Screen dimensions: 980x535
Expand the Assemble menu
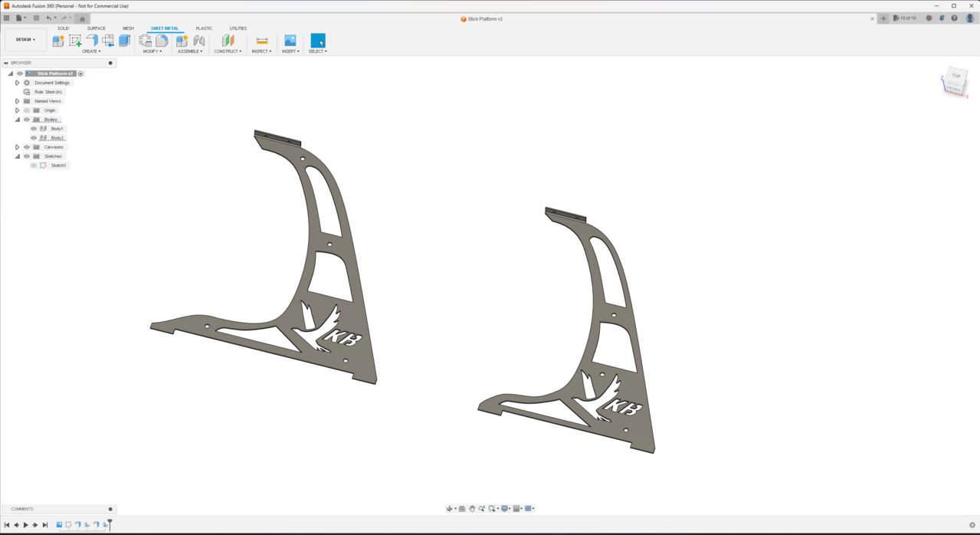pyautogui.click(x=190, y=51)
